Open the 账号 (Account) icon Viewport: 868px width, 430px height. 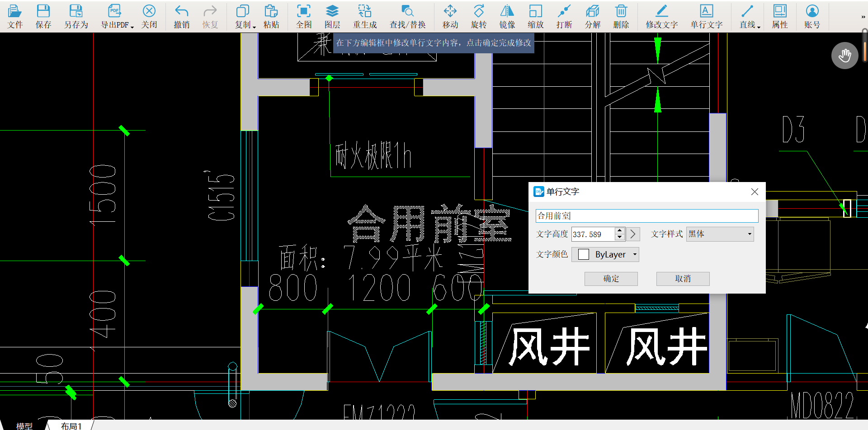pos(812,17)
